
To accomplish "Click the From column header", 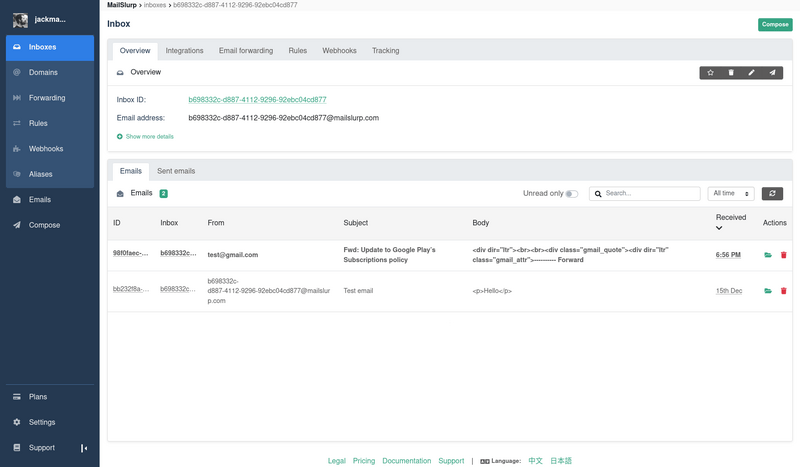I will (216, 223).
